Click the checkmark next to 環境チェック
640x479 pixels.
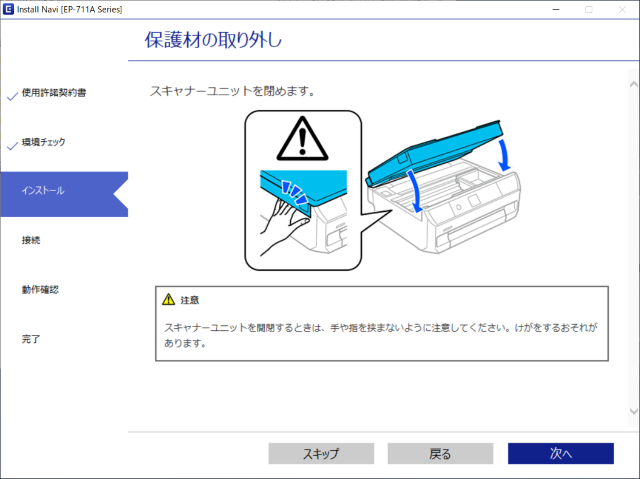coord(12,145)
